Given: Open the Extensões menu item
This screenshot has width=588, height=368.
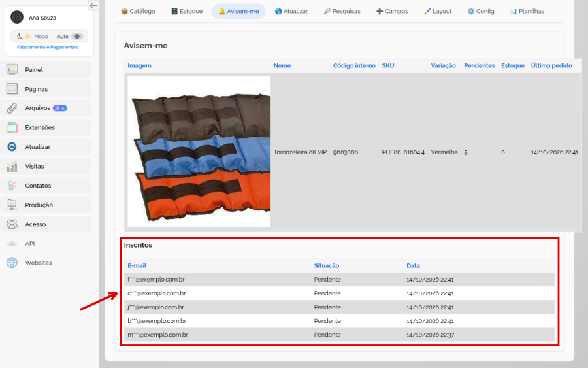Looking at the screenshot, I should click(46, 127).
